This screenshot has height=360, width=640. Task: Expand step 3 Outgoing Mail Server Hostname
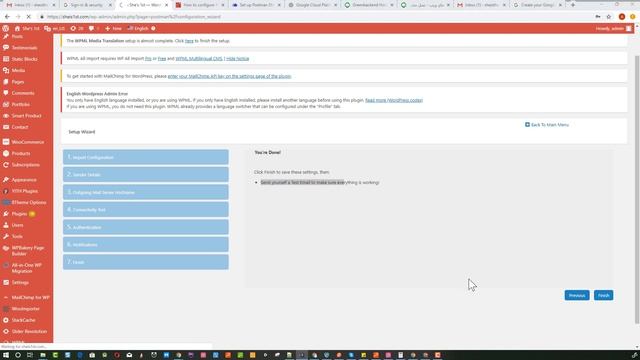click(x=146, y=192)
